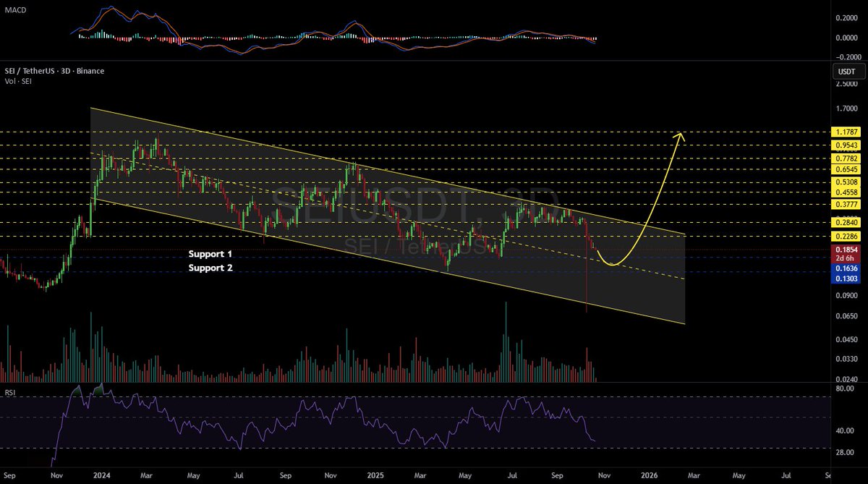This screenshot has height=484, width=868.
Task: Select the Support 1 text annotation
Action: pyautogui.click(x=210, y=254)
